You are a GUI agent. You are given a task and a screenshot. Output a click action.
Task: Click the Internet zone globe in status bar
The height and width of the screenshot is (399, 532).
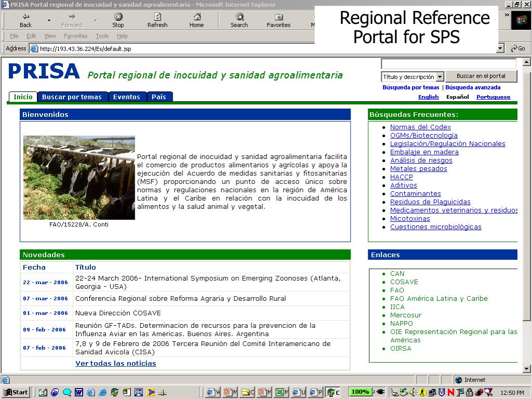pyautogui.click(x=459, y=380)
